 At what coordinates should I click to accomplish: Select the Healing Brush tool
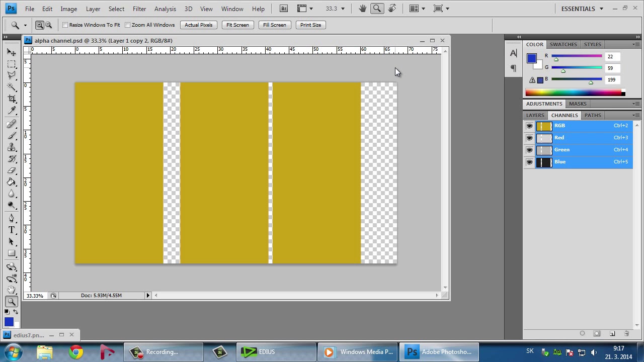[x=12, y=124]
